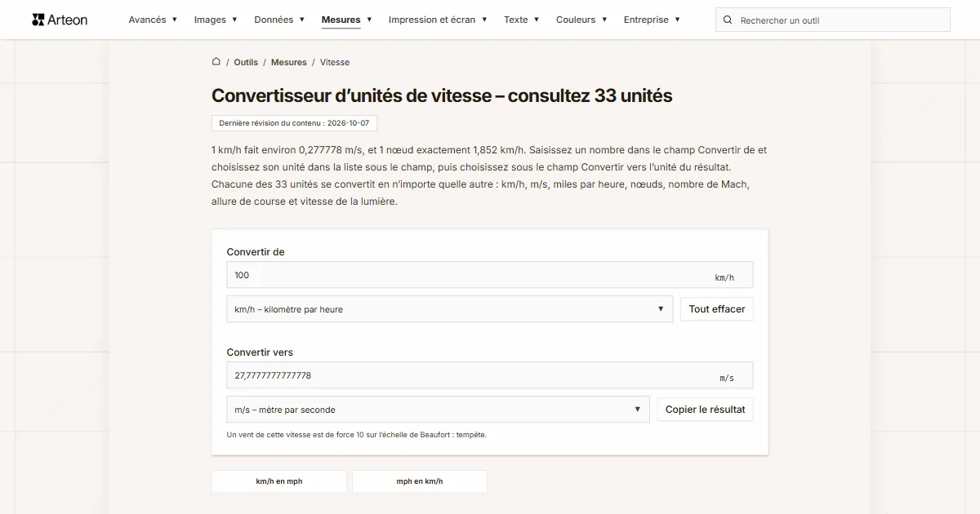The height and width of the screenshot is (514, 980).
Task: Open the Images menu
Action: (x=216, y=20)
